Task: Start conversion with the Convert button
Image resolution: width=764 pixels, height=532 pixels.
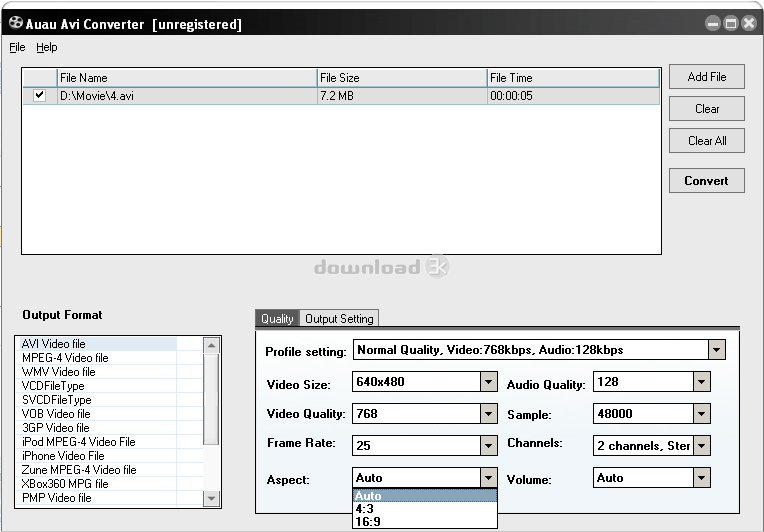Action: 707,181
